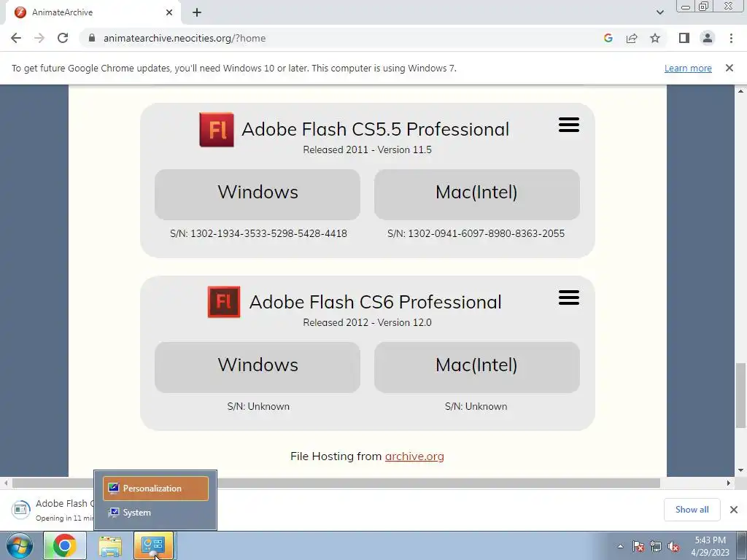
Task: Click the vertical scrollbar thumb
Action: 740,395
